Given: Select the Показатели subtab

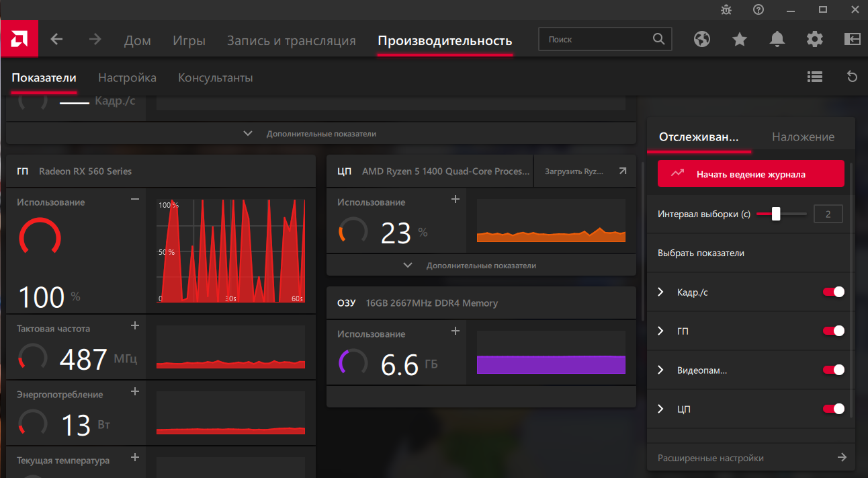Looking at the screenshot, I should pyautogui.click(x=44, y=78).
